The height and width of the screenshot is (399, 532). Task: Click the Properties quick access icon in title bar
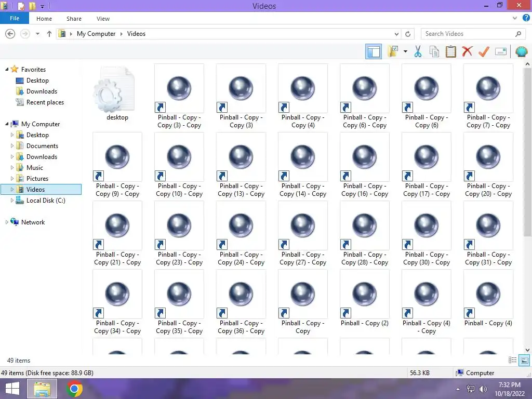point(21,6)
